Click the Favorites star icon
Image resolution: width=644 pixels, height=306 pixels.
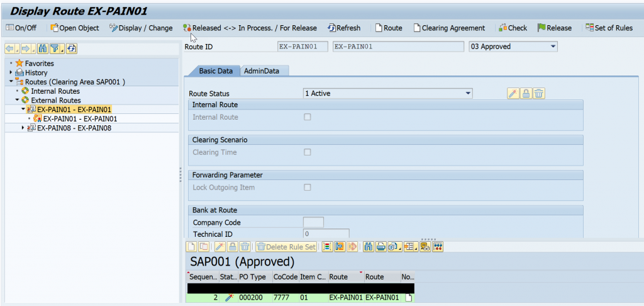(x=19, y=64)
